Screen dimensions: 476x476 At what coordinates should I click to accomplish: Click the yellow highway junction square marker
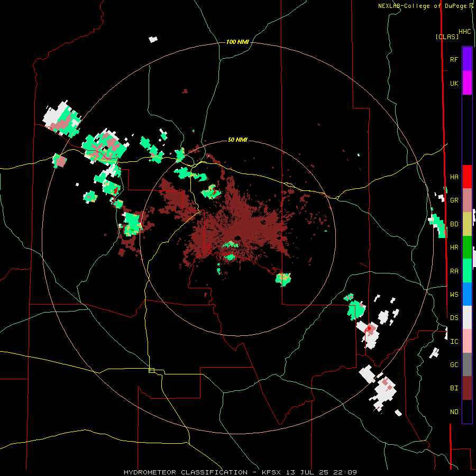151,370
